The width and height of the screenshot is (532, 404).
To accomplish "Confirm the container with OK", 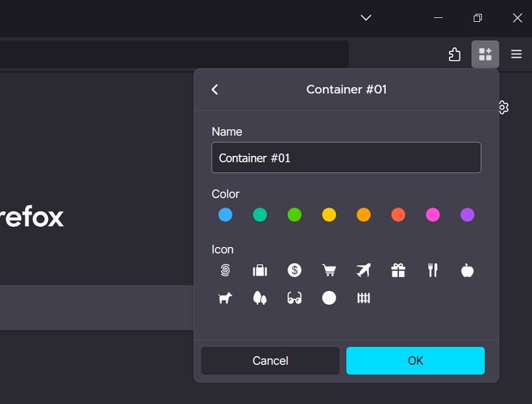I will click(416, 361).
